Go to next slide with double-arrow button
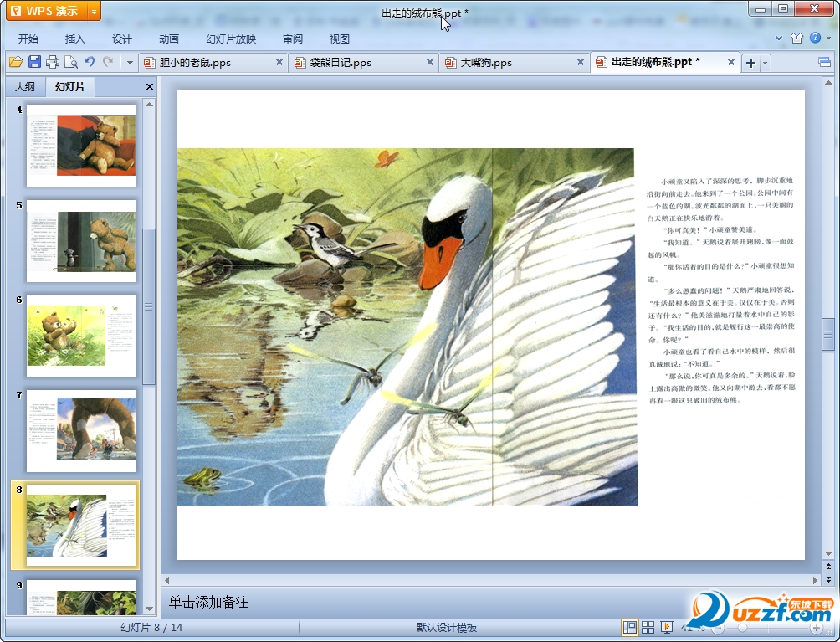 pos(828,578)
